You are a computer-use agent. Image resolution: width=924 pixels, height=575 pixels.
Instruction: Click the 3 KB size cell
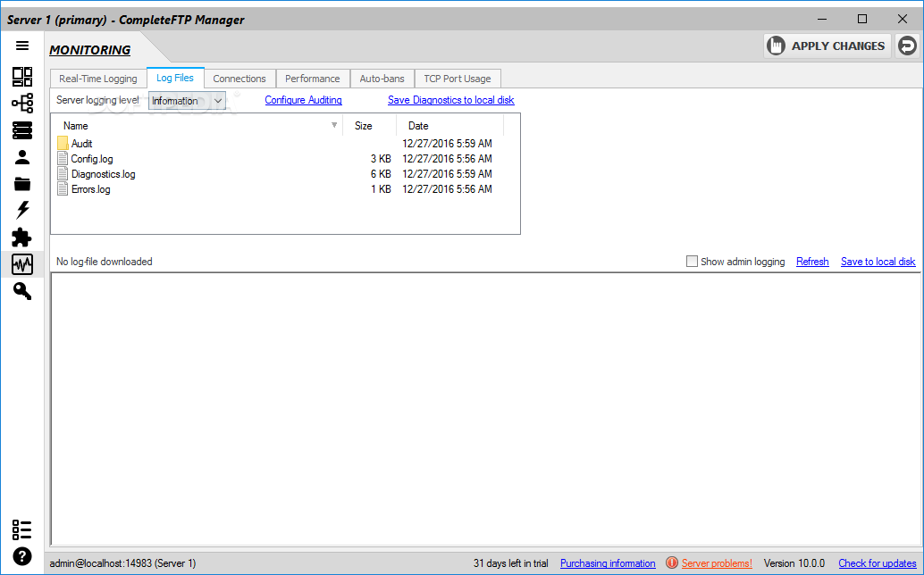click(x=381, y=158)
